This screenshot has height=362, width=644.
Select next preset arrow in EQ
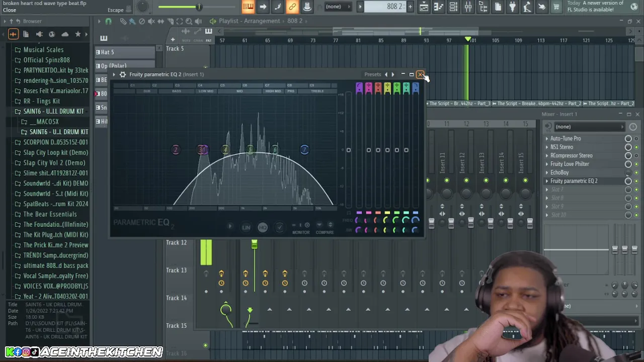tap(393, 74)
